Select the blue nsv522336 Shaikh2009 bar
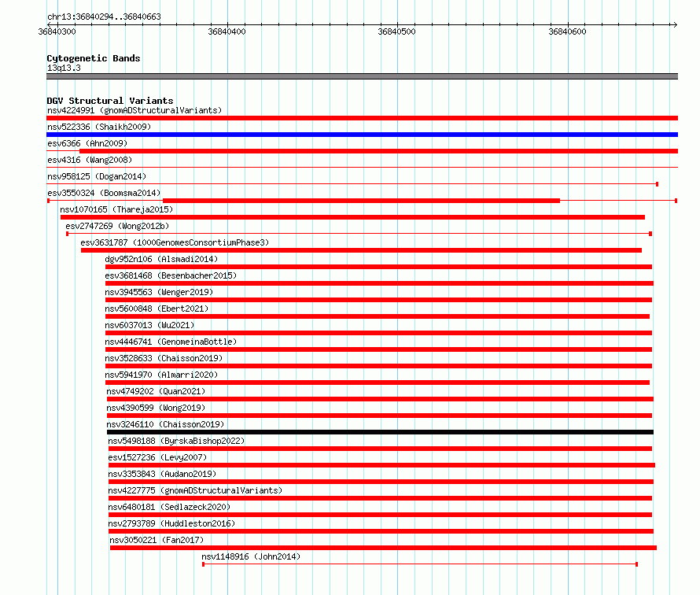The image size is (700, 595). coord(362,135)
